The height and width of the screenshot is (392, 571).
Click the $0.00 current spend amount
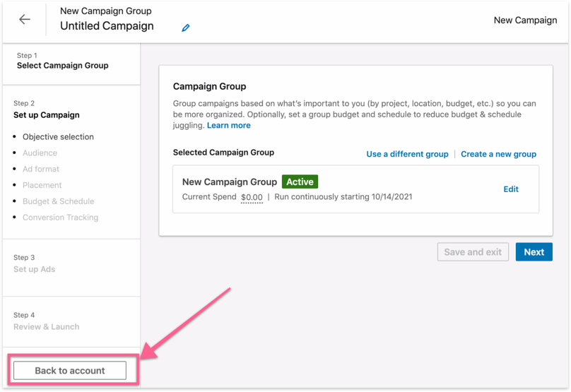[x=252, y=197]
